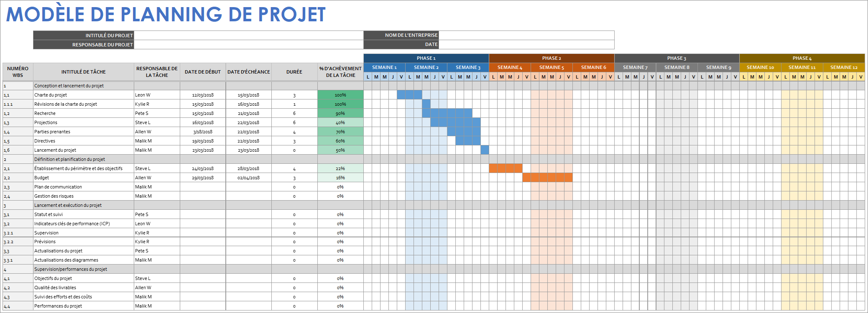
Task: Select Indicateurs clés de performance (ICP) cell
Action: (x=84, y=224)
